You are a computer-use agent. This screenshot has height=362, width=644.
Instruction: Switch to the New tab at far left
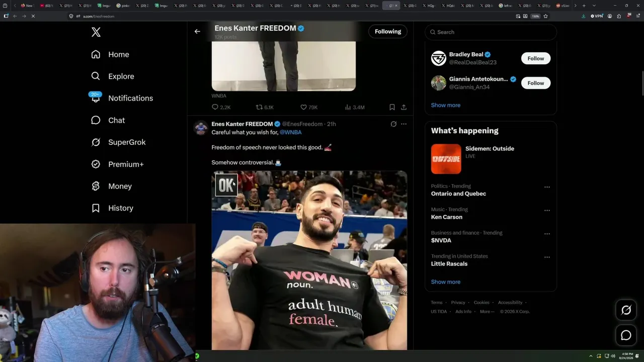[27, 6]
